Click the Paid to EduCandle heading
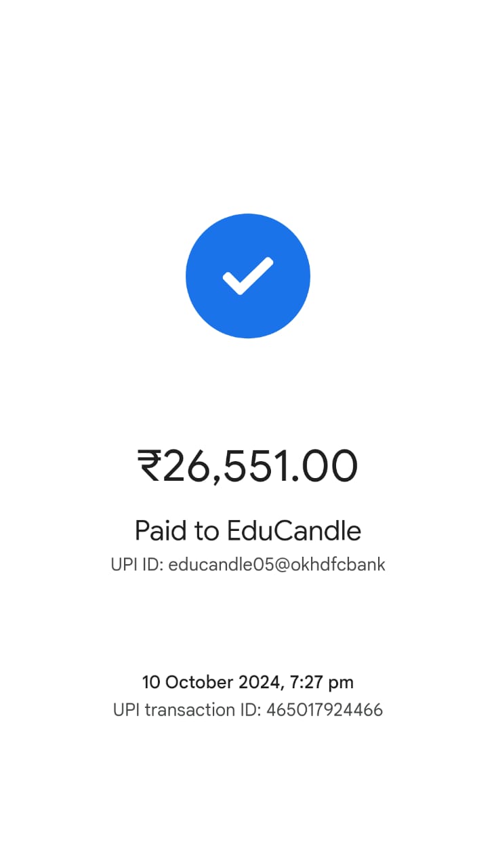496x868 pixels. coord(248,530)
